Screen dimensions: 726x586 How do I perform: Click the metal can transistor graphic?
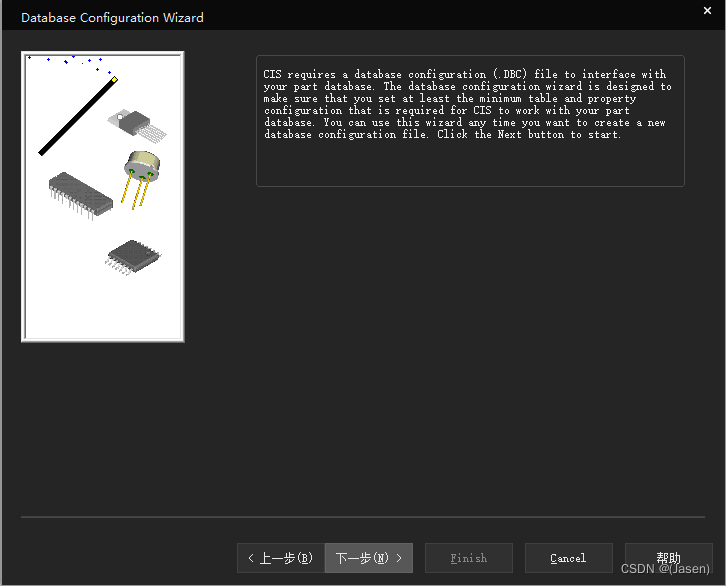point(141,163)
